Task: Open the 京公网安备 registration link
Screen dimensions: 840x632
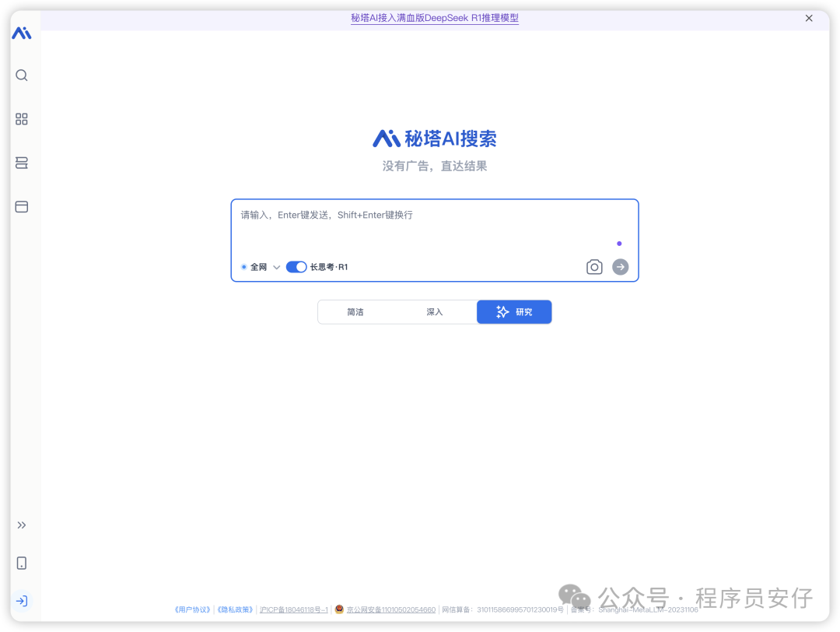Action: click(x=391, y=609)
